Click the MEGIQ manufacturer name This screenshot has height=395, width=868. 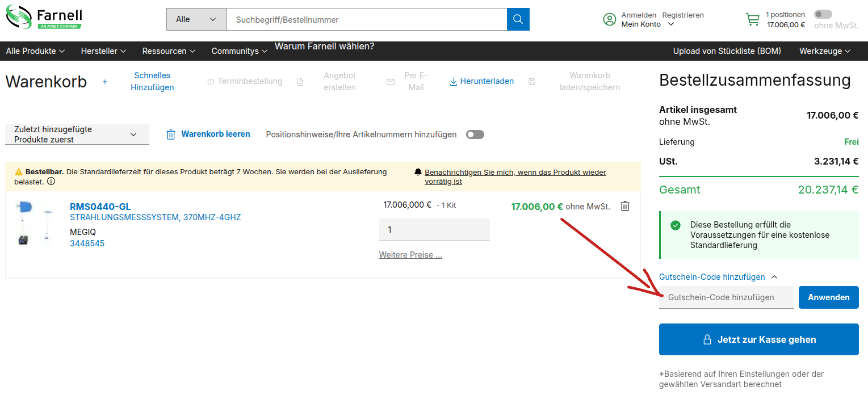click(x=83, y=232)
